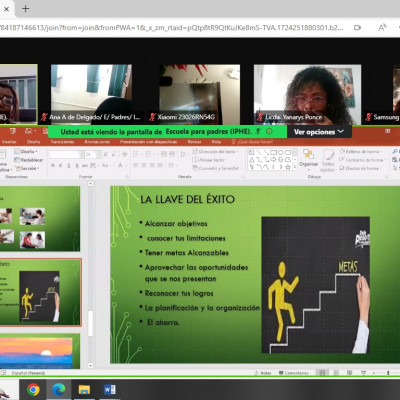Image resolution: width=400 pixels, height=400 pixels.
Task: Open File Explorer from the taskbar
Action: pos(84,389)
